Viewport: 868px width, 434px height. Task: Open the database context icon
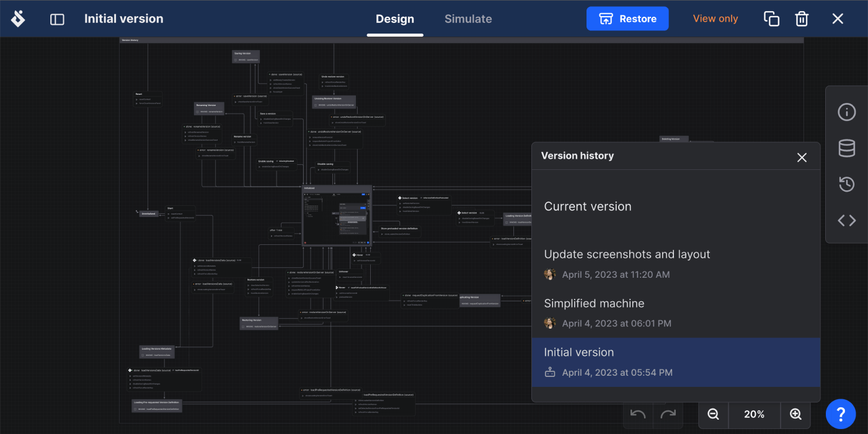846,148
